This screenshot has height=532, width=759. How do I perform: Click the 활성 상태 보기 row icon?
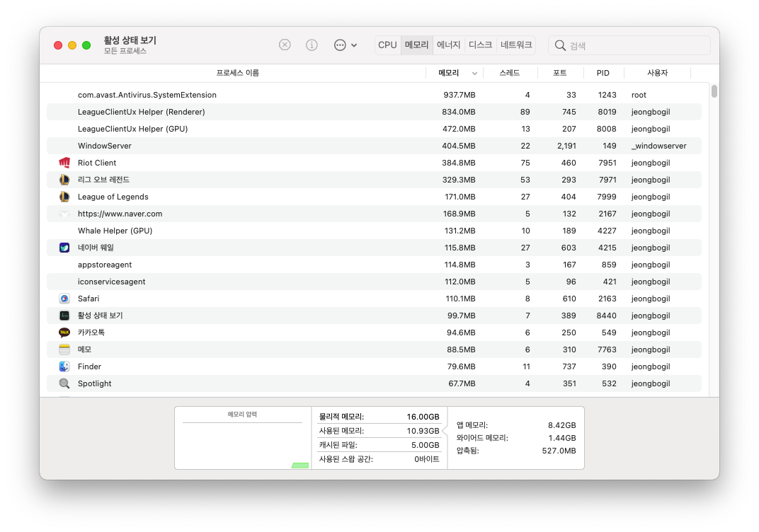click(x=64, y=316)
